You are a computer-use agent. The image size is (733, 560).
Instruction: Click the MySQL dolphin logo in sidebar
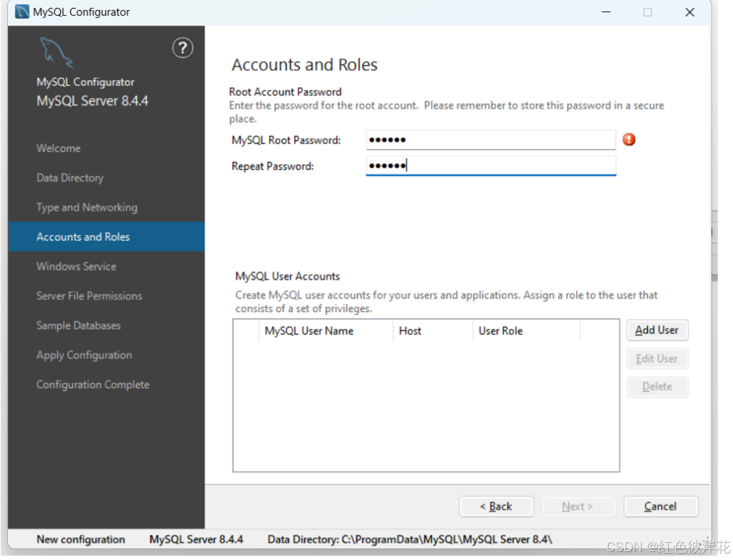pyautogui.click(x=56, y=53)
